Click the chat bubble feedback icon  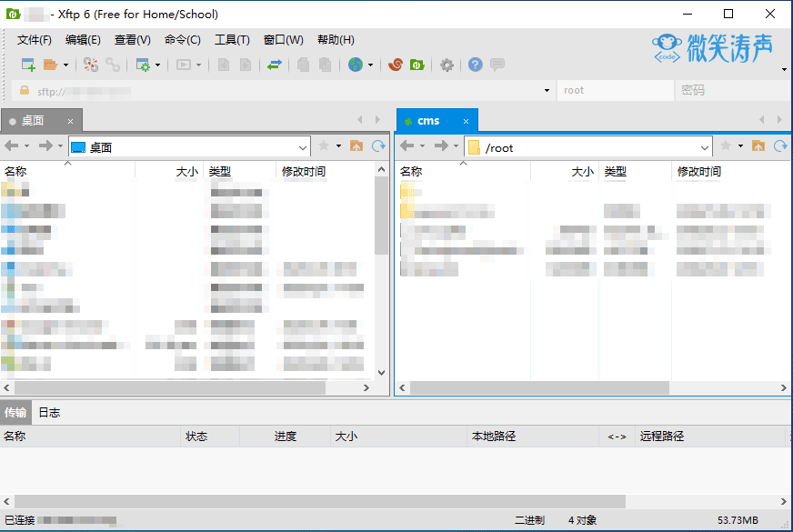coord(497,65)
